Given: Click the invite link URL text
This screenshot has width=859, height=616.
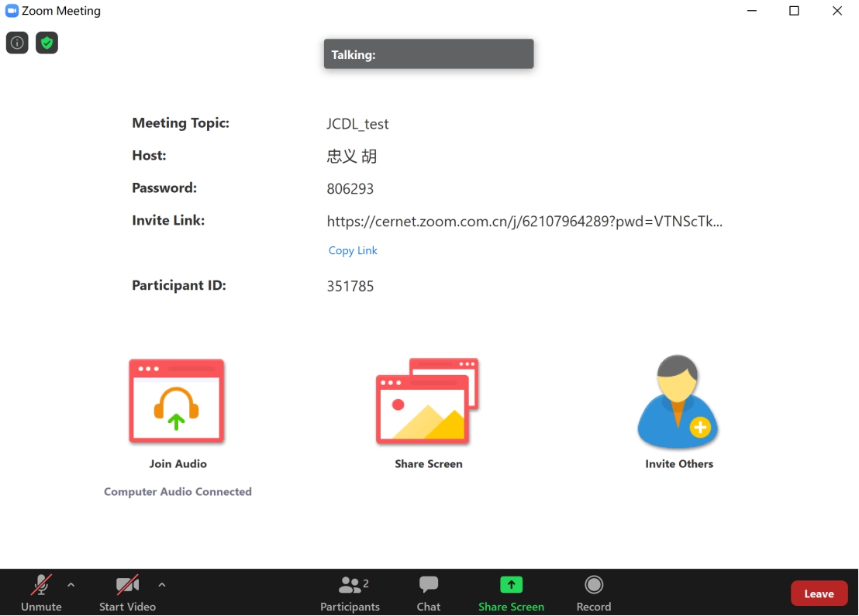Looking at the screenshot, I should pyautogui.click(x=524, y=222).
